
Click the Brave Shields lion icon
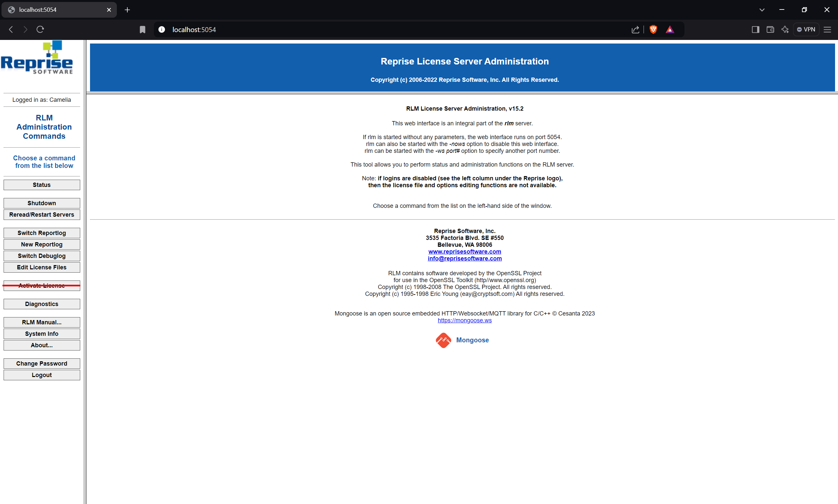(653, 29)
